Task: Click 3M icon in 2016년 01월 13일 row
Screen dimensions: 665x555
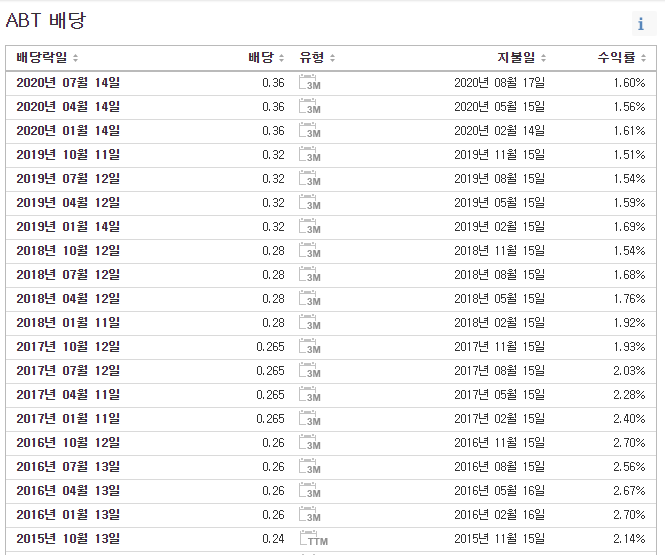Action: click(x=310, y=515)
